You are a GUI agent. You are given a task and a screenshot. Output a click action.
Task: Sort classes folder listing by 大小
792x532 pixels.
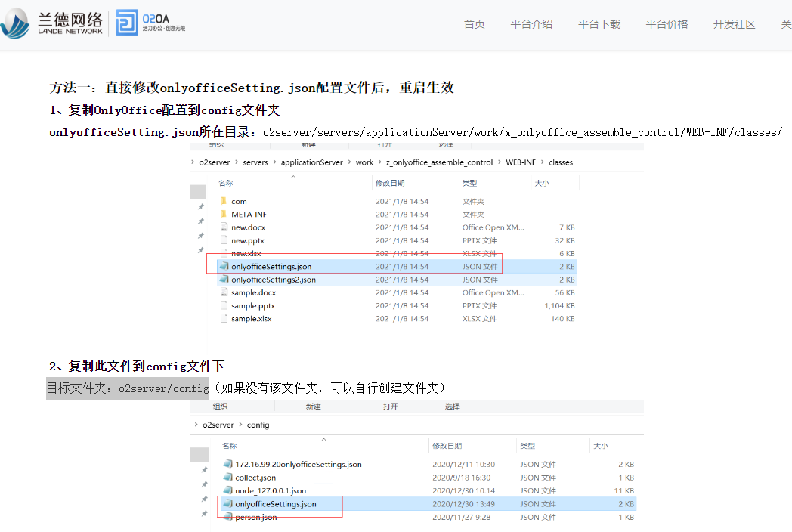coord(542,183)
